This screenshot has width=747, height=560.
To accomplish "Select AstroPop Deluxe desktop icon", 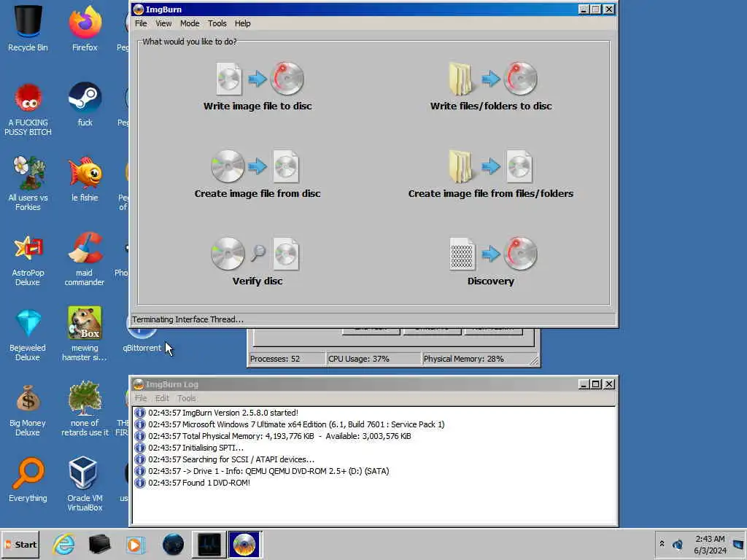I will 28,259.
